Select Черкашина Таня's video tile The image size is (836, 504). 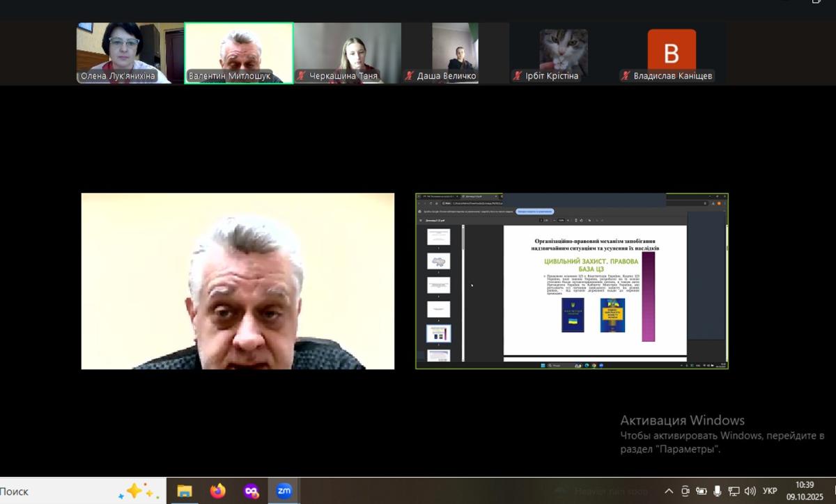pos(347,53)
